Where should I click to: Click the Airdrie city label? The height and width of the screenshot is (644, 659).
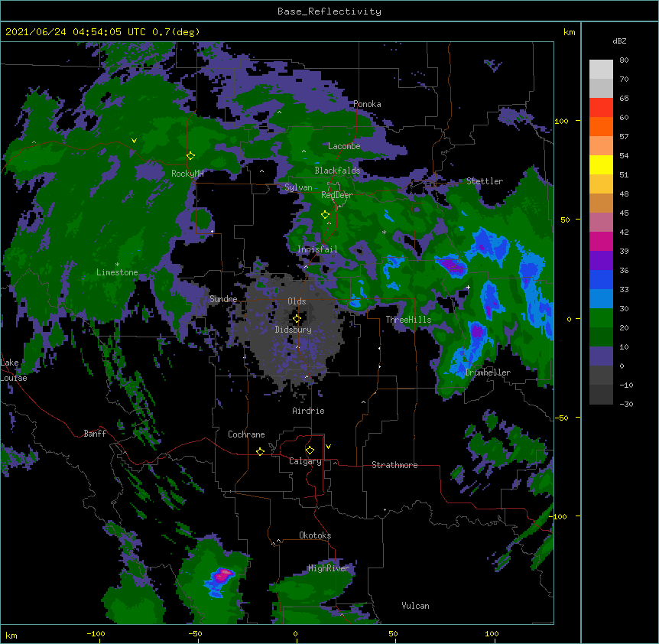tap(308, 411)
